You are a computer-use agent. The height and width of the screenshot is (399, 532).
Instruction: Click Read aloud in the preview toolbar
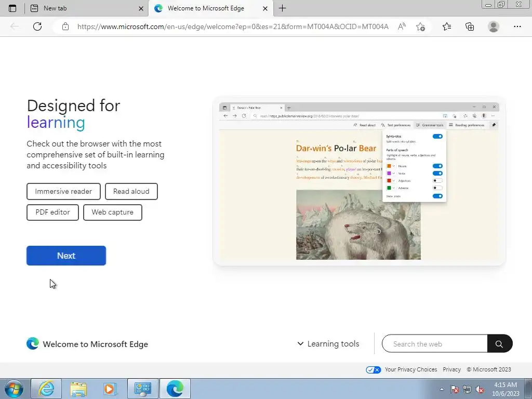(364, 125)
